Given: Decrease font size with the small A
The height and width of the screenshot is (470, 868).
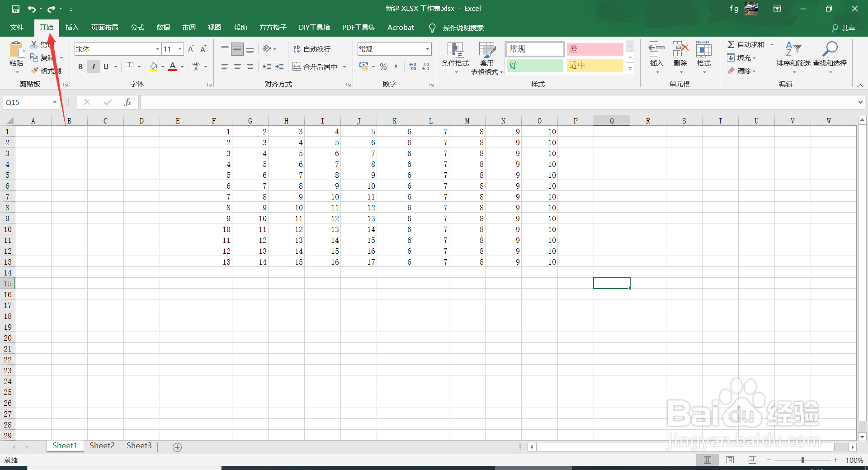Looking at the screenshot, I should coord(203,49).
